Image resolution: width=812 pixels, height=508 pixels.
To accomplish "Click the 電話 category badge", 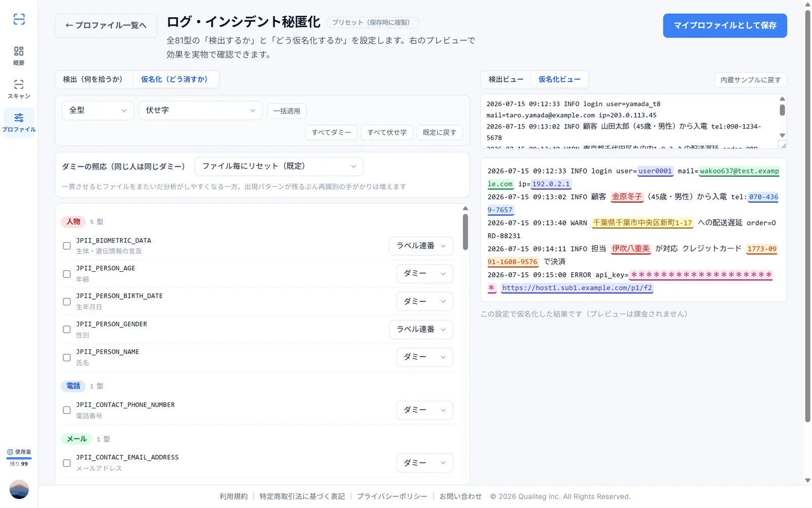I will pos(73,386).
